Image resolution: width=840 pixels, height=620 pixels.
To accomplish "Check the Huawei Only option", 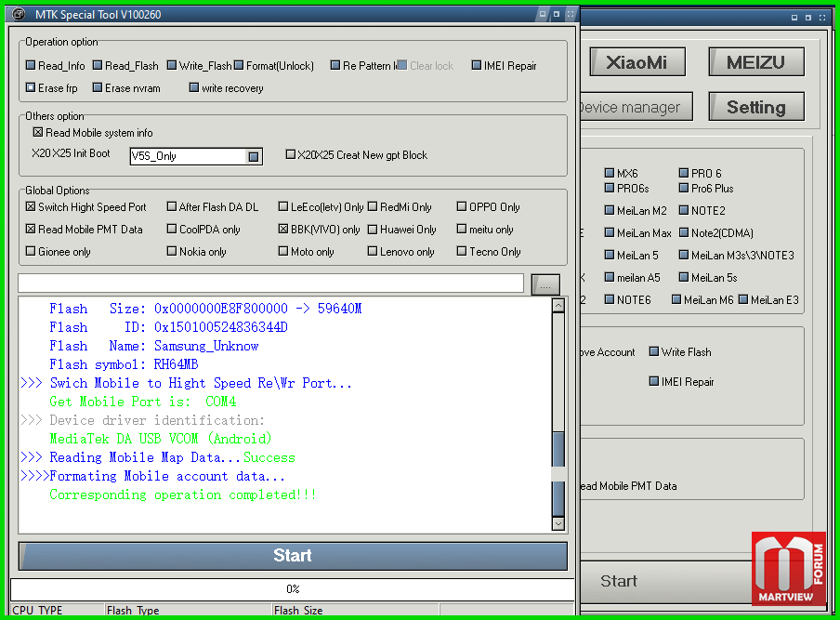I will 373,229.
